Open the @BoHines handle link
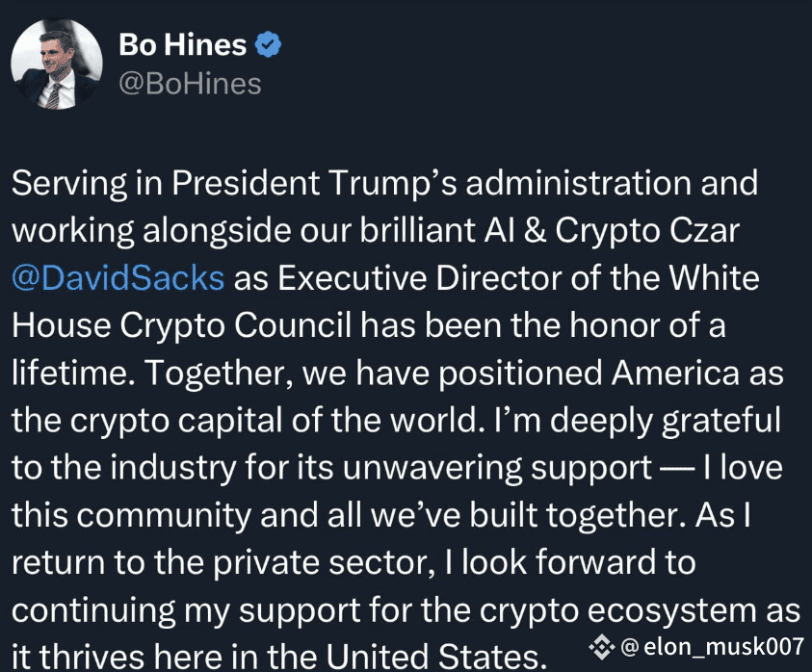Screen dimensions: 812x672 (190, 84)
